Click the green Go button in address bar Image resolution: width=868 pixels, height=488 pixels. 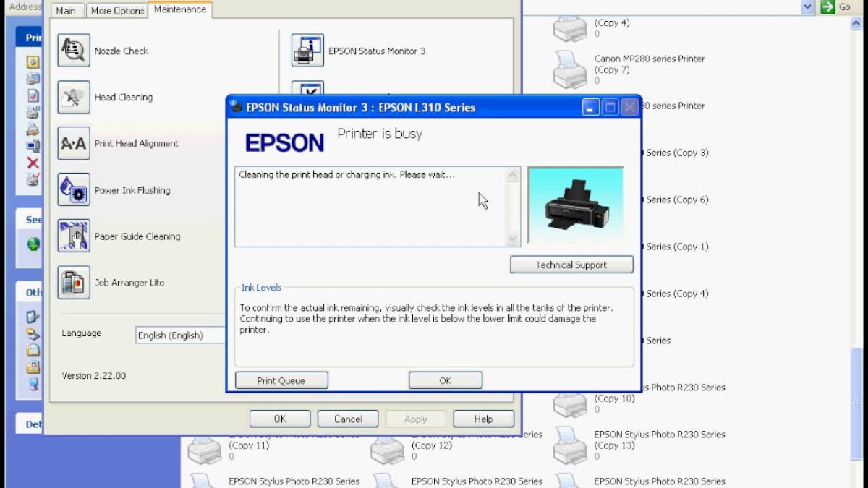pos(829,7)
